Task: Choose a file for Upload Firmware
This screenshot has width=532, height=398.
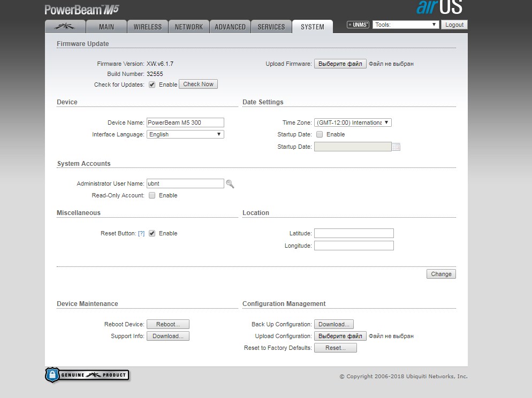Action: [340, 64]
